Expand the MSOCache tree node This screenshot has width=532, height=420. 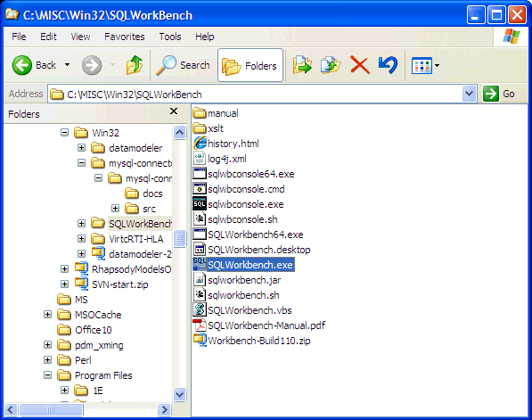coord(48,315)
